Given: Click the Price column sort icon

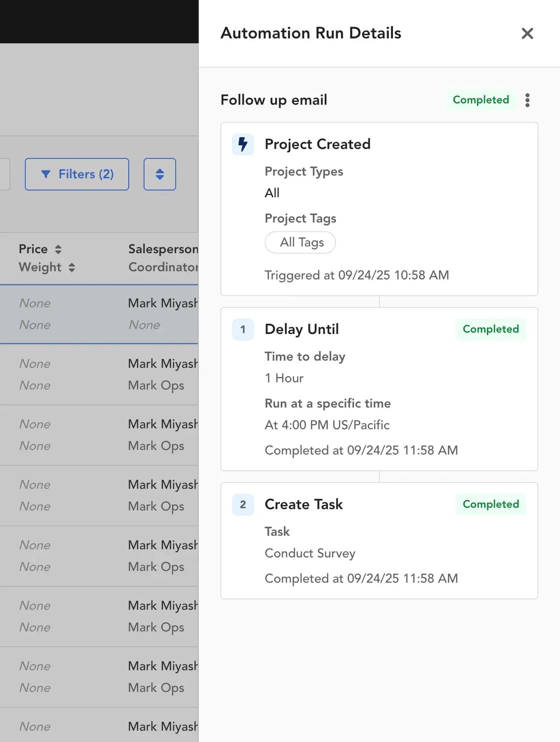Looking at the screenshot, I should [x=58, y=248].
